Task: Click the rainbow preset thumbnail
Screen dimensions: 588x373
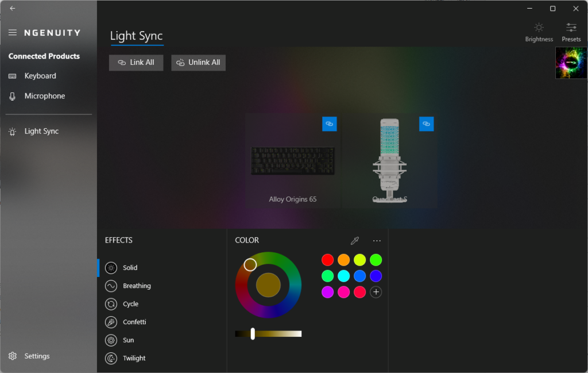Action: [x=571, y=63]
